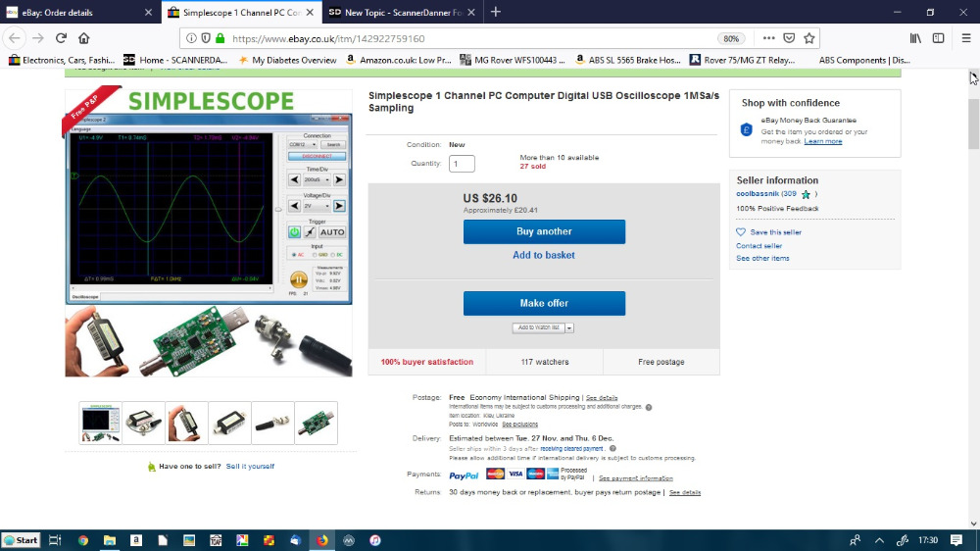The width and height of the screenshot is (980, 551).
Task: Reload the page with the refresh icon
Action: (61, 38)
